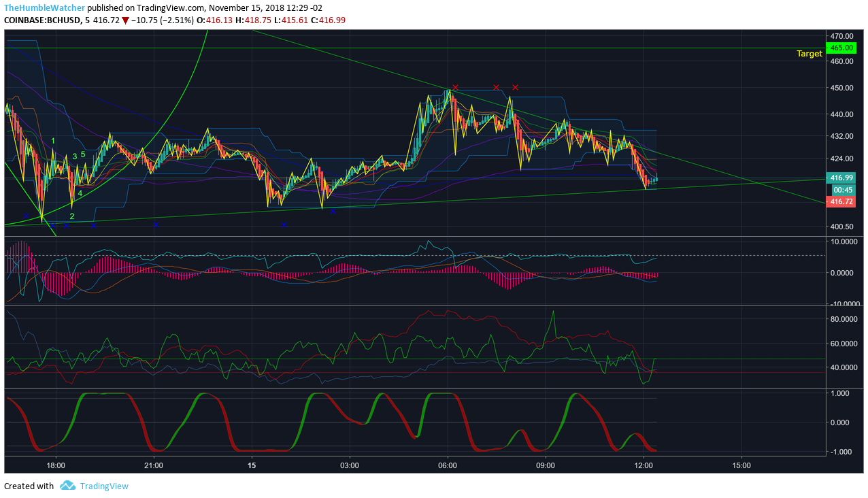Click the 400.50 price axis label
868x498 pixels.
click(x=841, y=227)
